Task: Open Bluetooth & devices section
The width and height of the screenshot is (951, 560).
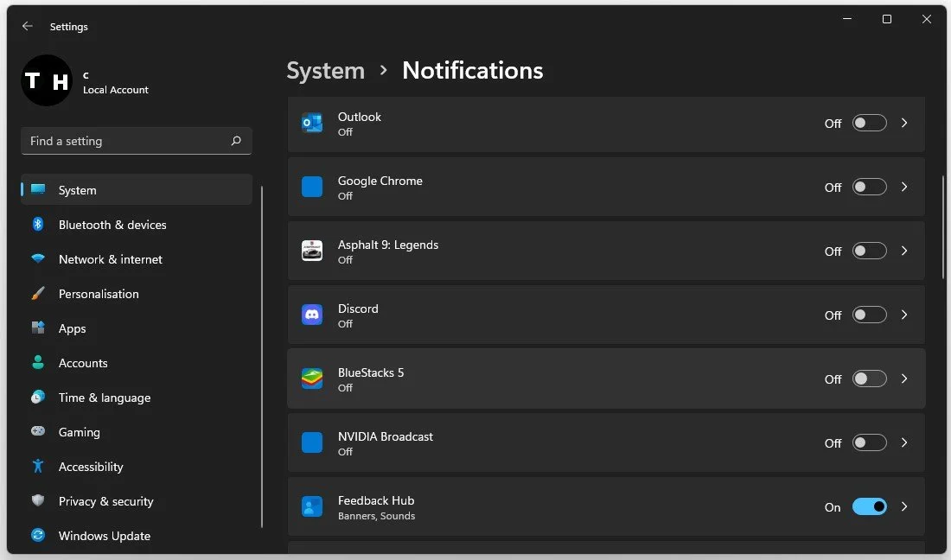Action: click(137, 224)
